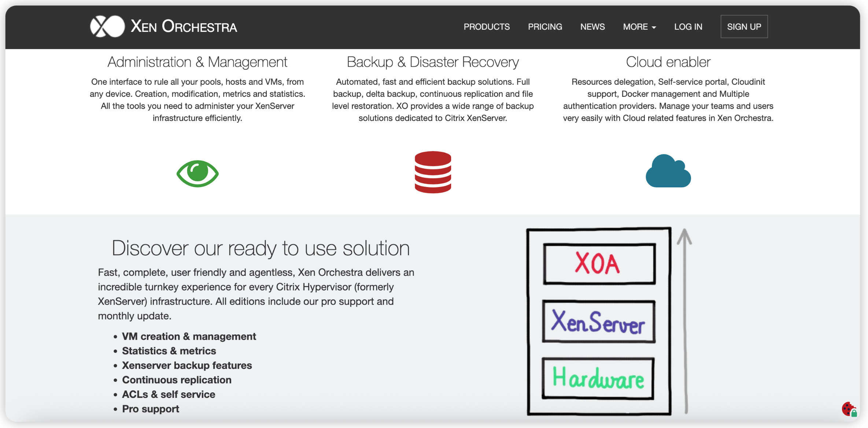The image size is (868, 428).
Task: Click the Xen Orchestra logo icon
Action: point(107,26)
